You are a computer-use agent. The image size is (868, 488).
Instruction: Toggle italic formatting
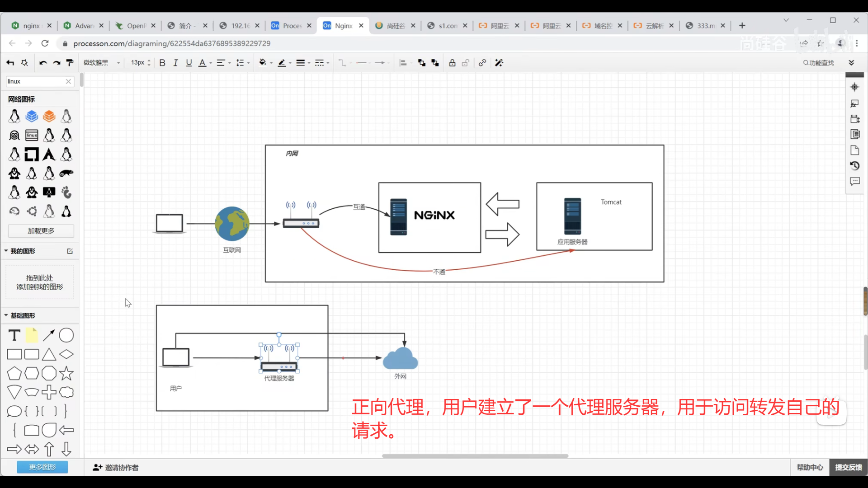175,63
